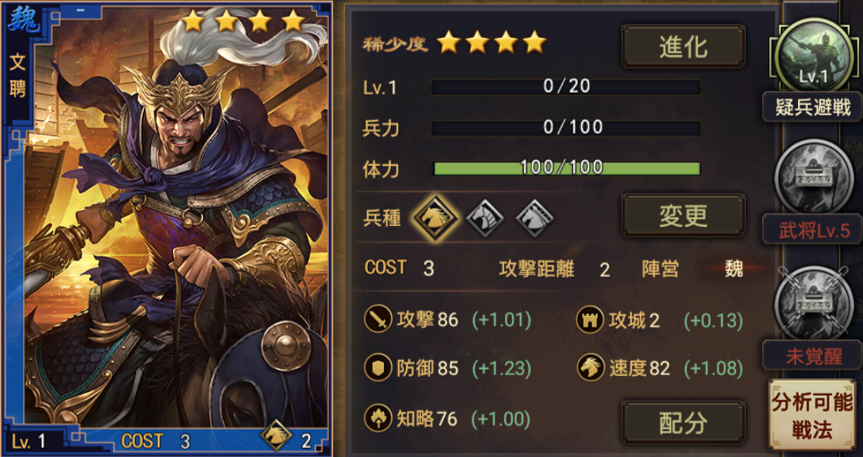Tap the locked 武将Lv.5 skill slot icon
863x457 pixels.
tap(813, 177)
